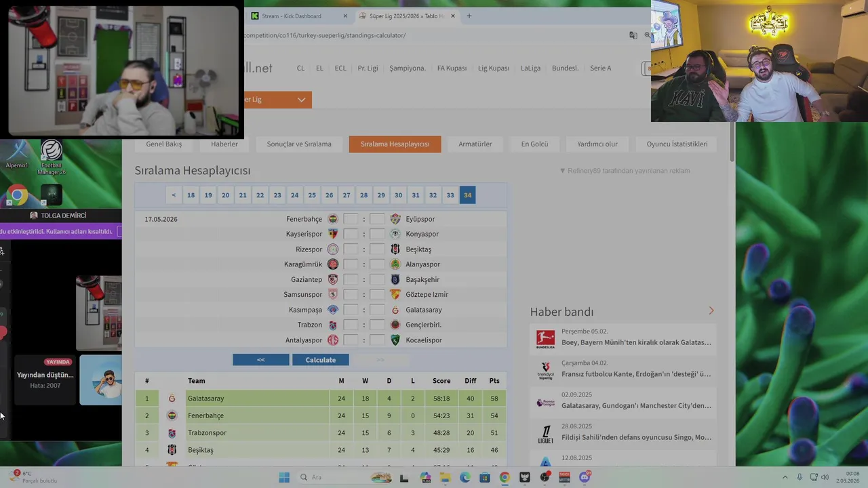Click the Haber bandı next arrow
868x488 pixels.
(711, 310)
